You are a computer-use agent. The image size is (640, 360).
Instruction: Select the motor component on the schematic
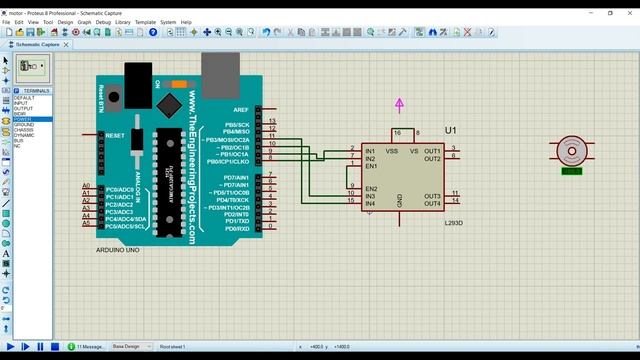click(572, 151)
